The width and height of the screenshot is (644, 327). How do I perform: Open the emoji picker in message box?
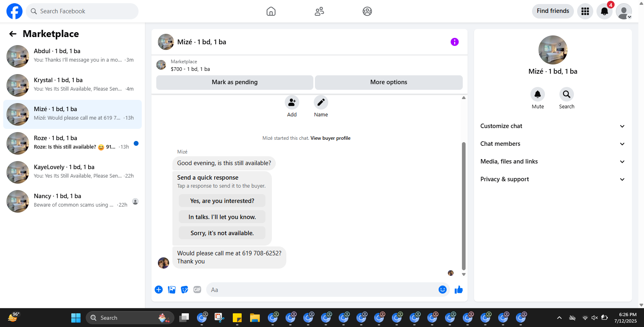click(x=443, y=290)
